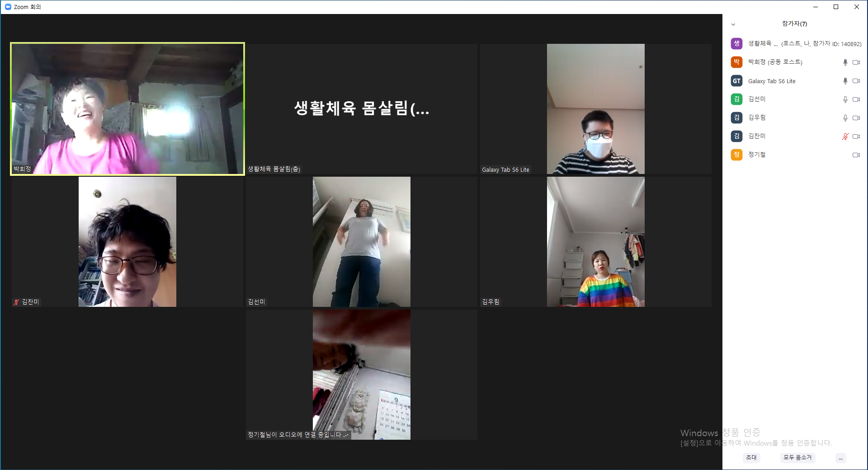The height and width of the screenshot is (470, 868).
Task: Click 정기철 name in participants list
Action: [x=757, y=155]
